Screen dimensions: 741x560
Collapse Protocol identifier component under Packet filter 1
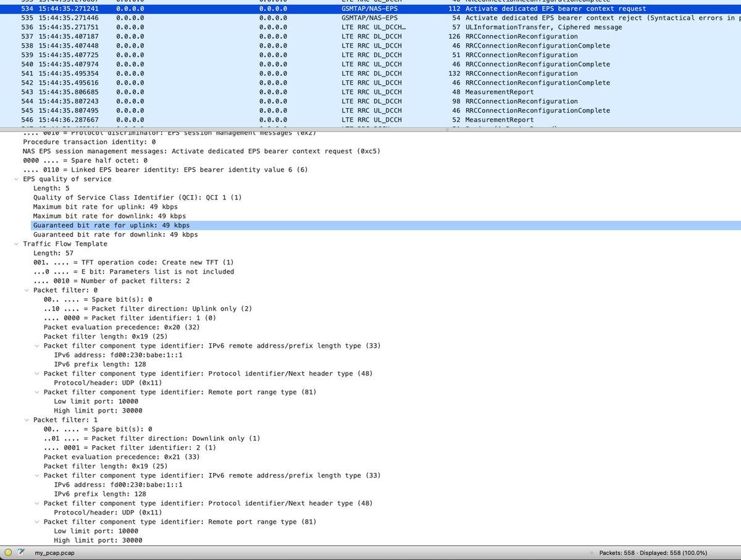click(x=37, y=503)
